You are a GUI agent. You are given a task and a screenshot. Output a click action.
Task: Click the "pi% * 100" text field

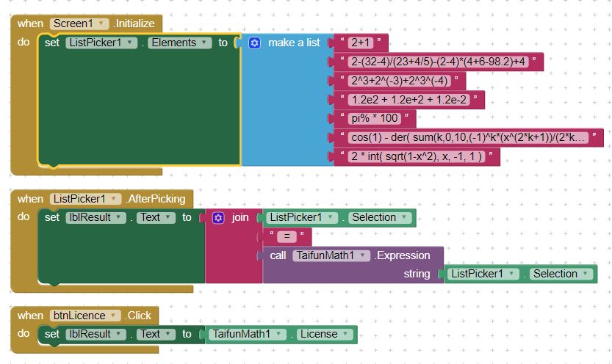click(x=375, y=118)
